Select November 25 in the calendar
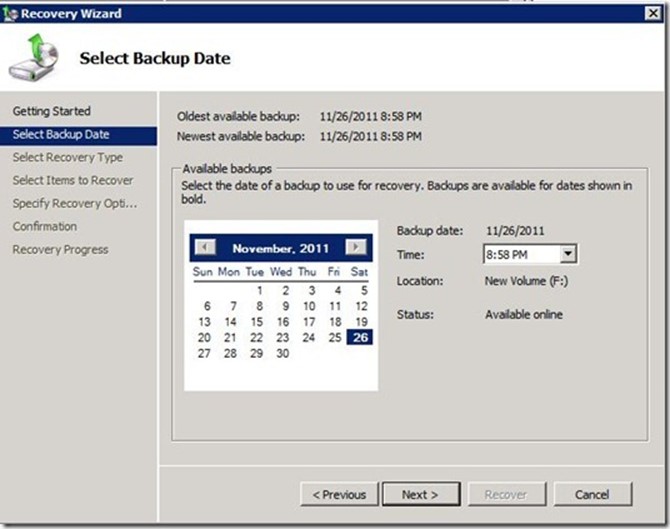This screenshot has height=529, width=670. pos(335,338)
